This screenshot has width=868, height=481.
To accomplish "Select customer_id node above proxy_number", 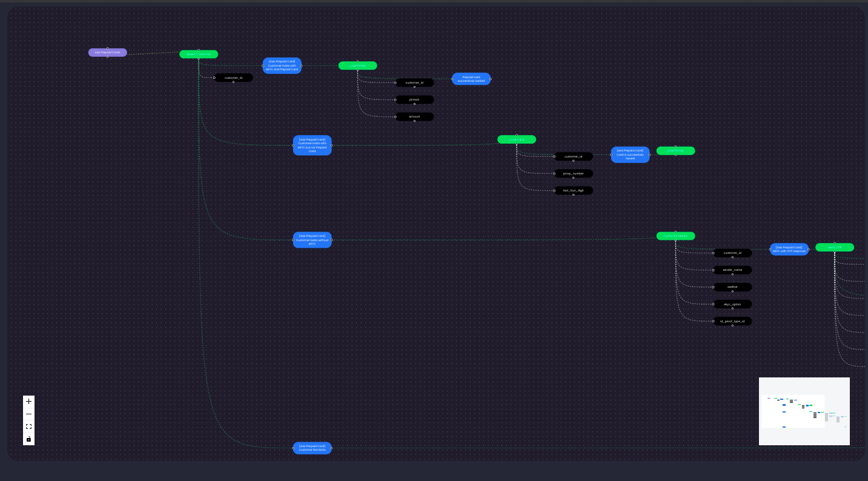I will click(574, 156).
